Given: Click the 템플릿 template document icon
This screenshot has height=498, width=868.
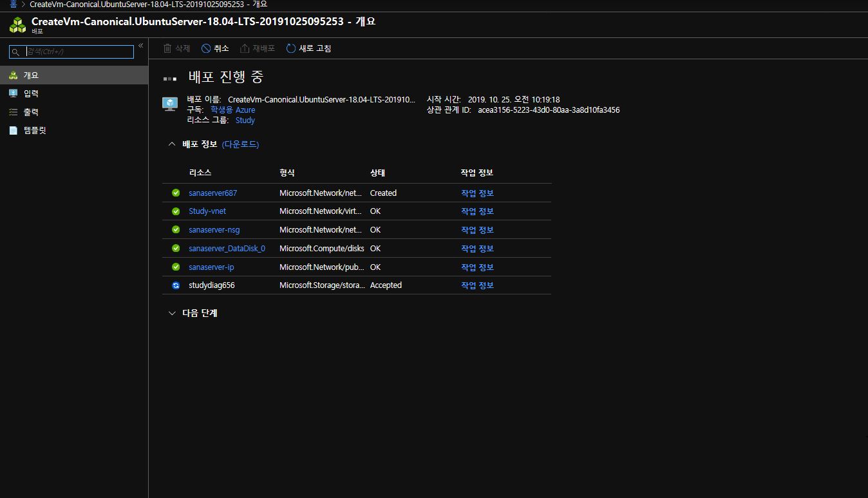Looking at the screenshot, I should [14, 130].
